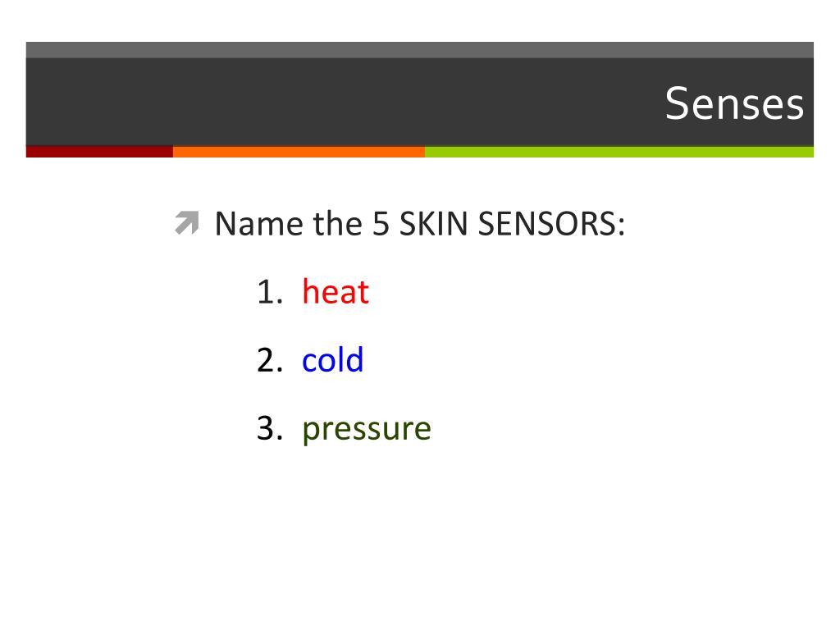Screen dimensions: 840x630
Task: Click the green word pressure
Action: click(367, 429)
